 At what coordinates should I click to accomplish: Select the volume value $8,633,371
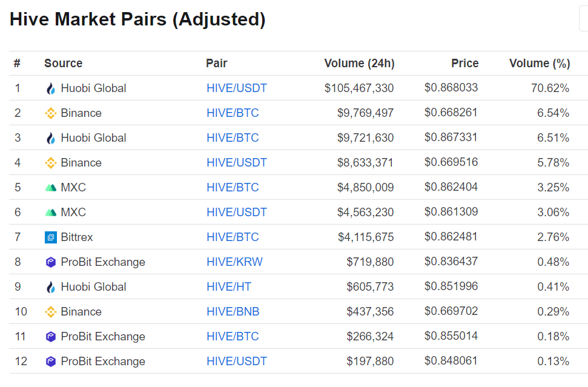pos(365,162)
